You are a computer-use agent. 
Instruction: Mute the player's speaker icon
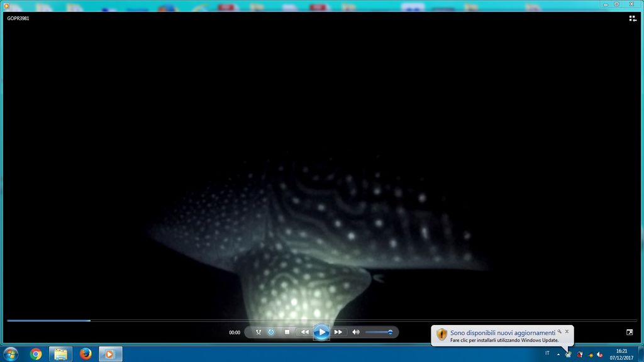click(x=356, y=332)
